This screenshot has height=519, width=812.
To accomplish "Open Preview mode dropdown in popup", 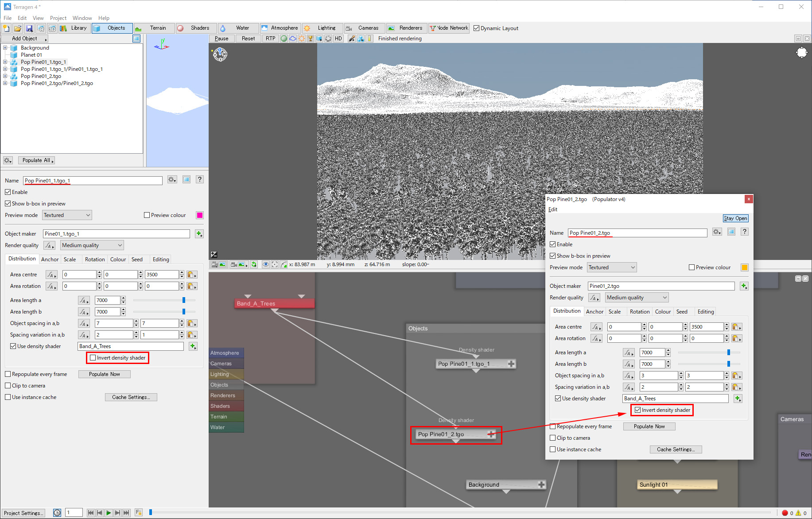I will click(x=612, y=267).
